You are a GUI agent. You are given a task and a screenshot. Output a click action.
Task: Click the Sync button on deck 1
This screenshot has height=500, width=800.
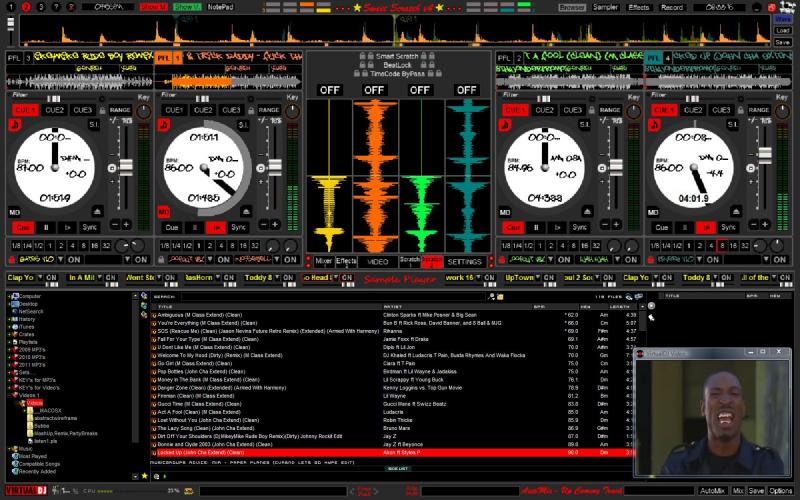[x=239, y=227]
